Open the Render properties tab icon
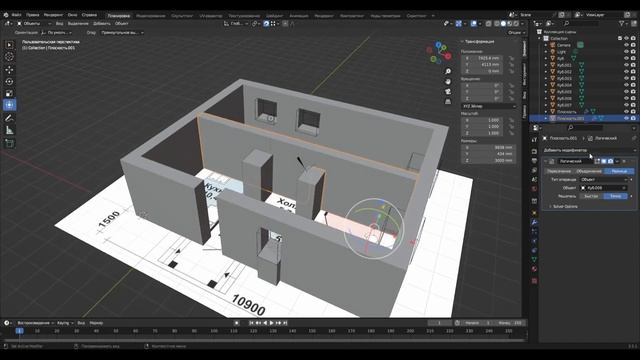Image resolution: width=640 pixels, height=360 pixels. pos(534,151)
